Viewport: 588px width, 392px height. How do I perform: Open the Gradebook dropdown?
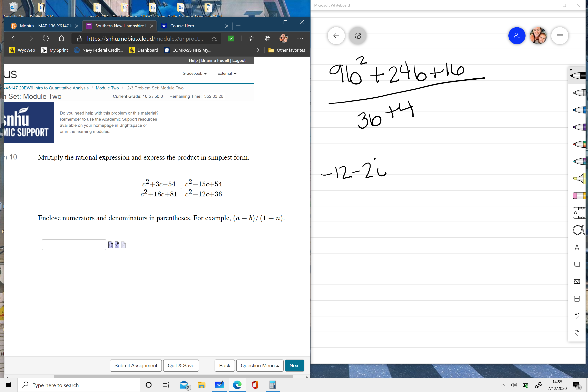coord(195,73)
